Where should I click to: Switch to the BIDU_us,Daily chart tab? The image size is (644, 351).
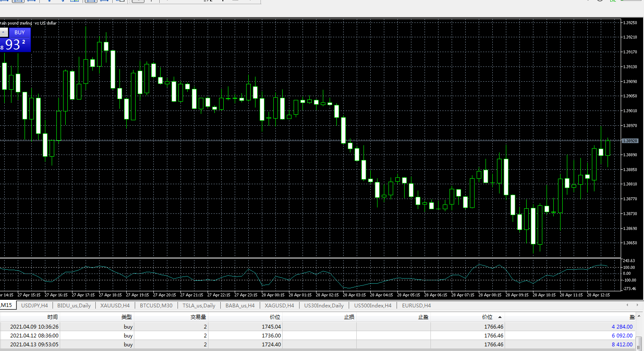tap(74, 306)
